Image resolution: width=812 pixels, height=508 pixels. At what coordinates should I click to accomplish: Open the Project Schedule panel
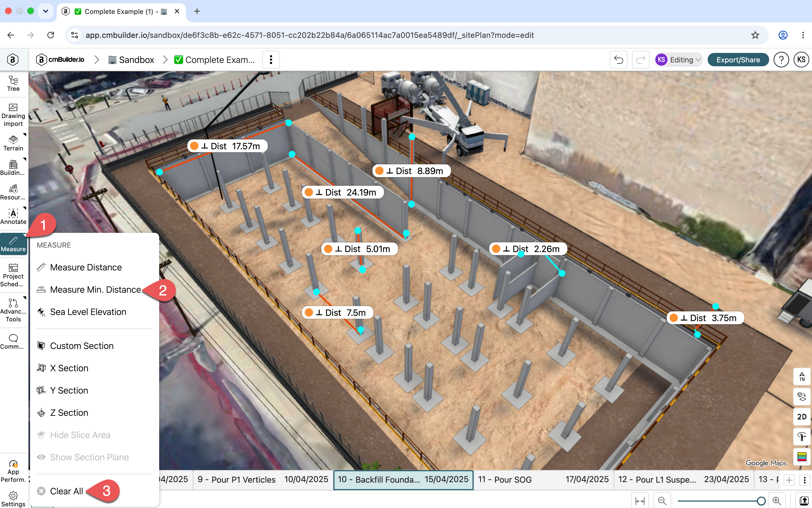(13, 275)
